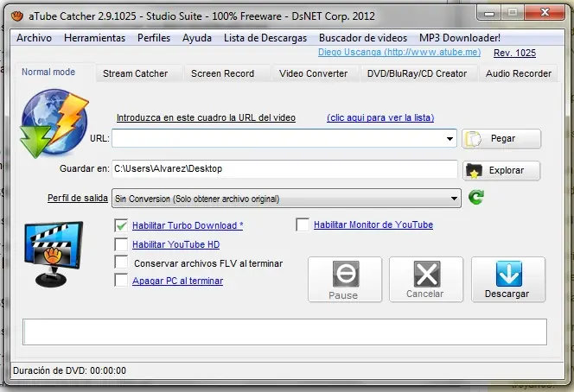574x392 pixels.
Task: Click the empty download list box
Action: pyautogui.click(x=284, y=332)
